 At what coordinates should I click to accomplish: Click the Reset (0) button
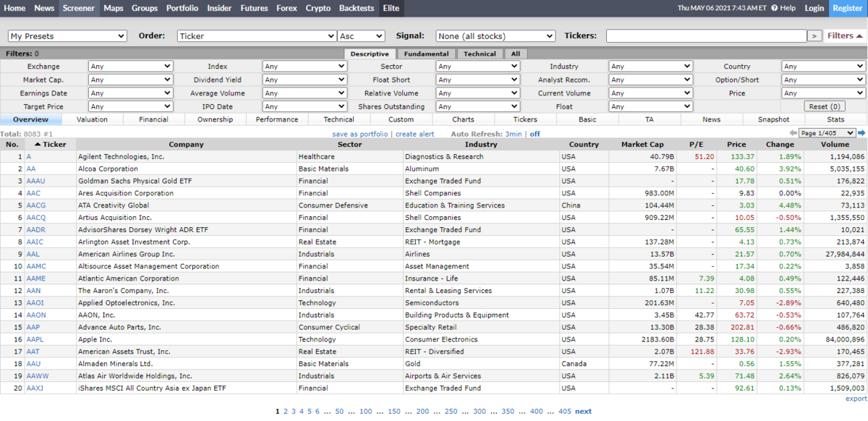point(825,106)
